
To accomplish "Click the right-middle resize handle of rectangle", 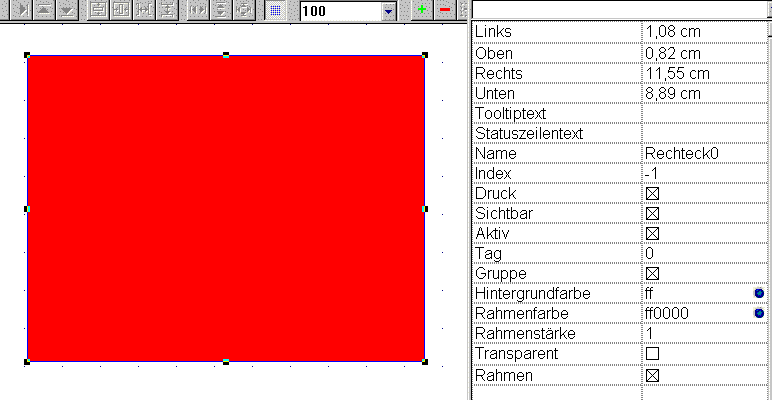I will tap(425, 209).
